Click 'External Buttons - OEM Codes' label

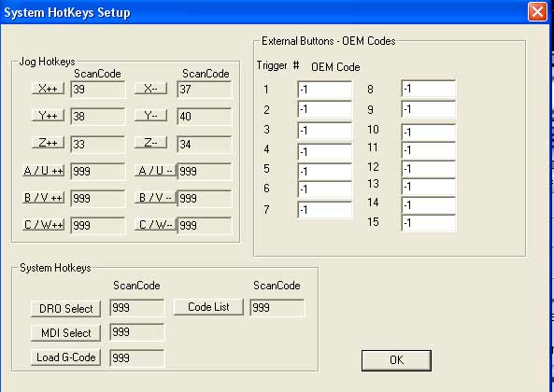click(x=328, y=41)
